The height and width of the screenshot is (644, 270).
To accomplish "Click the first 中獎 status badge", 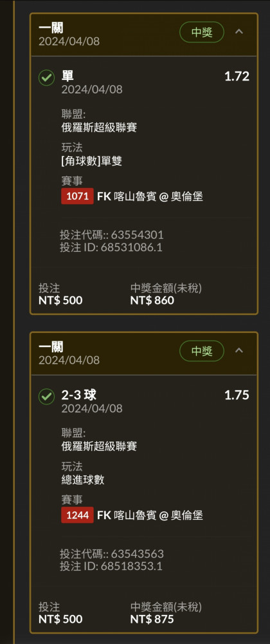I will tap(202, 32).
